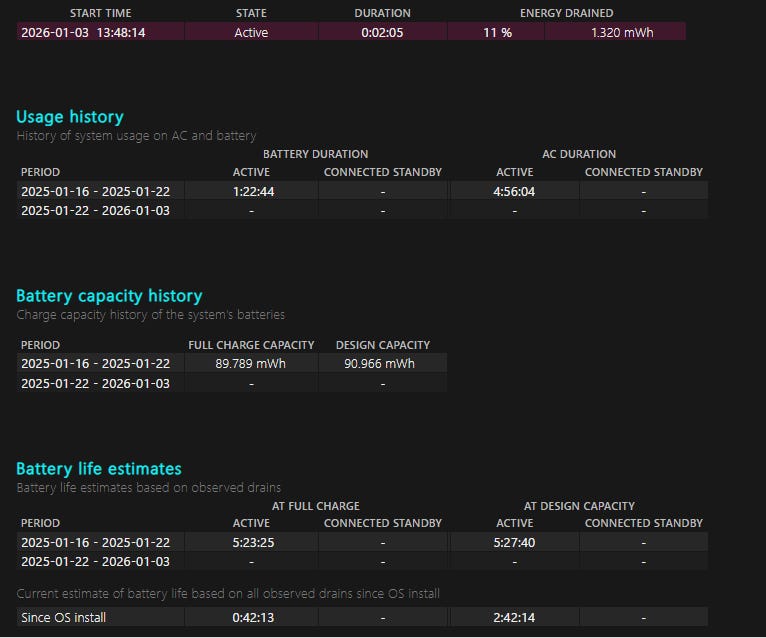Click the Battery capacity history heading

(x=109, y=296)
